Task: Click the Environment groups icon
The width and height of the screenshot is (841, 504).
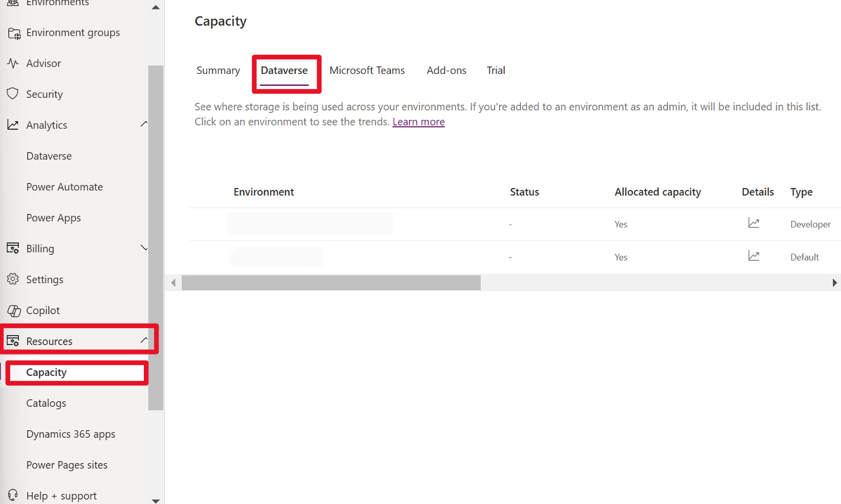Action: click(x=13, y=33)
